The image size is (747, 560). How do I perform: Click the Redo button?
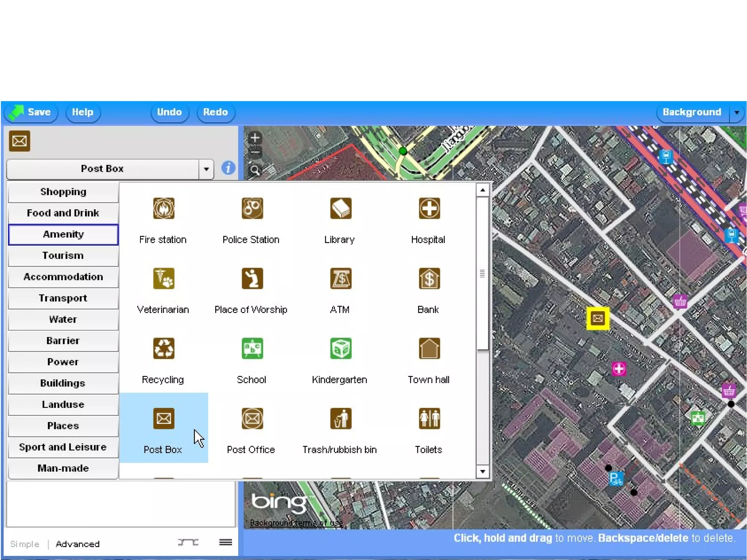click(x=216, y=112)
